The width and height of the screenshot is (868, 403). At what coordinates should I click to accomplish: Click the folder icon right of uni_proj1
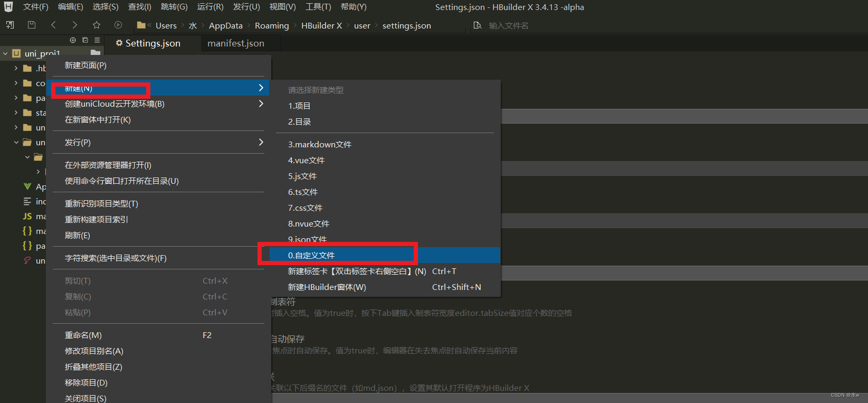(96, 52)
